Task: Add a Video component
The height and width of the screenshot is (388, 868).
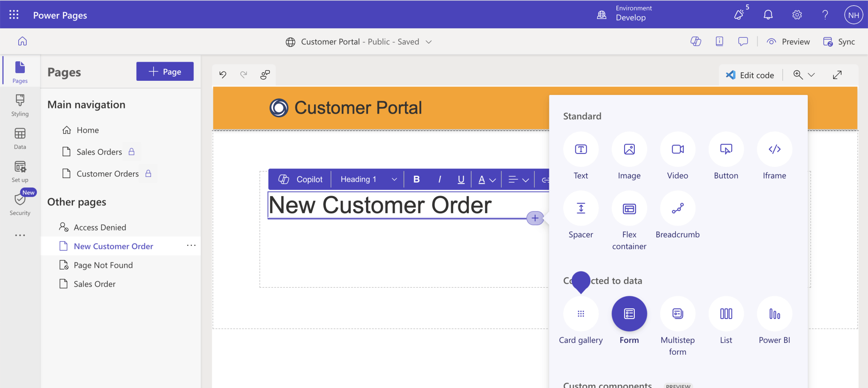Action: click(x=677, y=156)
